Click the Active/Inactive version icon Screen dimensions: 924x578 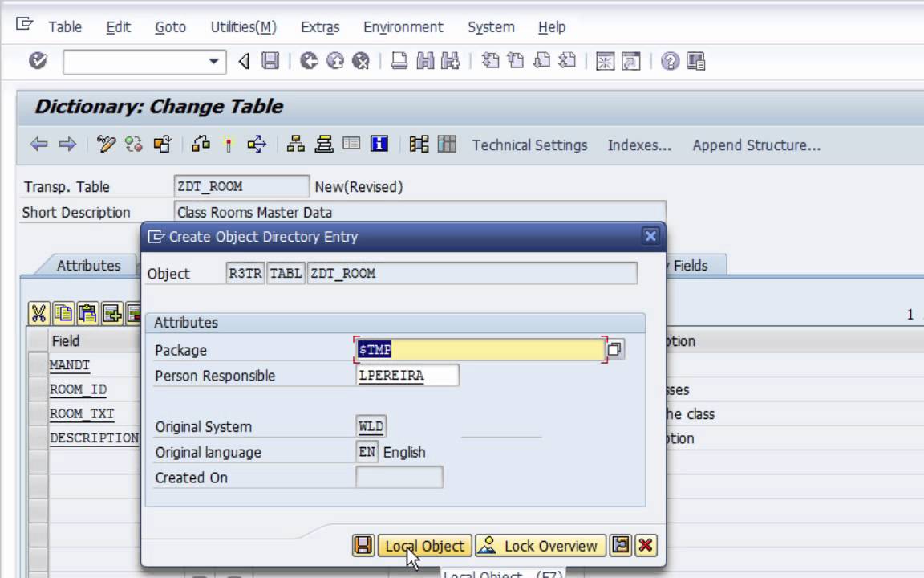click(x=134, y=144)
